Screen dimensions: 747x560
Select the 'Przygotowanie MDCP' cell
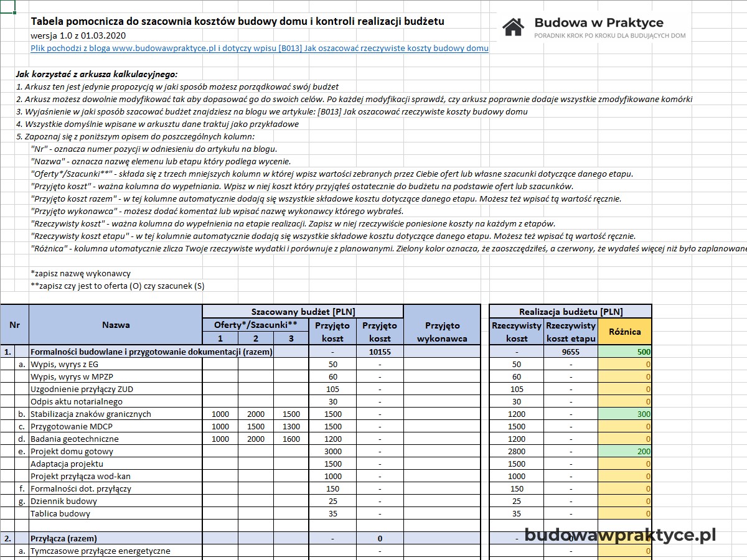coord(116,426)
